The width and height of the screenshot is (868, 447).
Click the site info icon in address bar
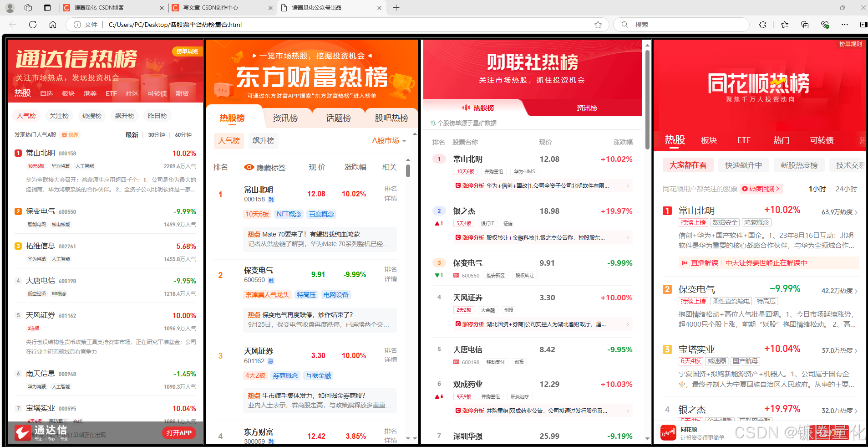pos(77,25)
